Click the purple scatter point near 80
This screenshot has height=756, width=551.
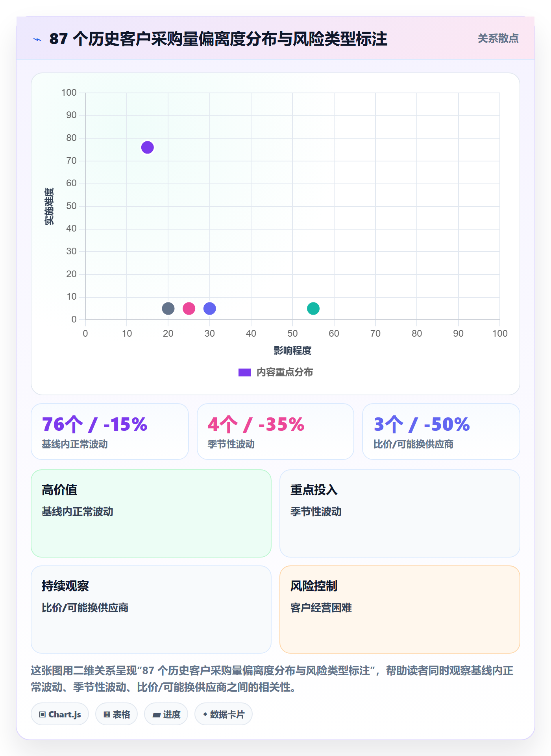[x=148, y=148]
